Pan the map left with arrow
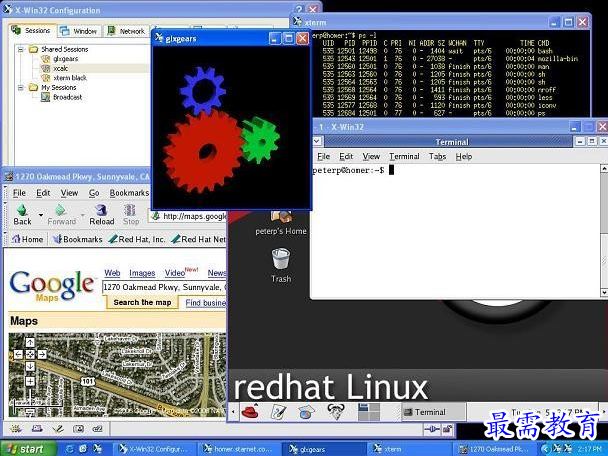 coord(18,354)
